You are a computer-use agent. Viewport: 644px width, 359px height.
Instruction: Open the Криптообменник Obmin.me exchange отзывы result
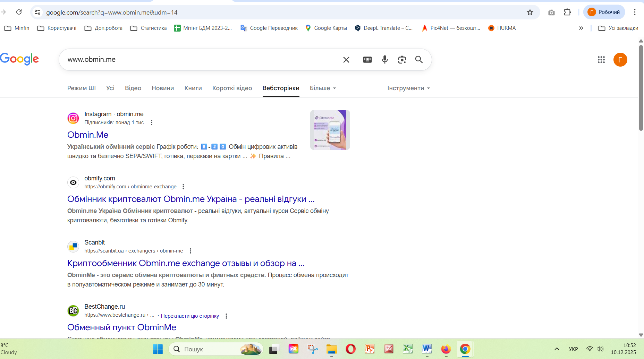point(186,263)
